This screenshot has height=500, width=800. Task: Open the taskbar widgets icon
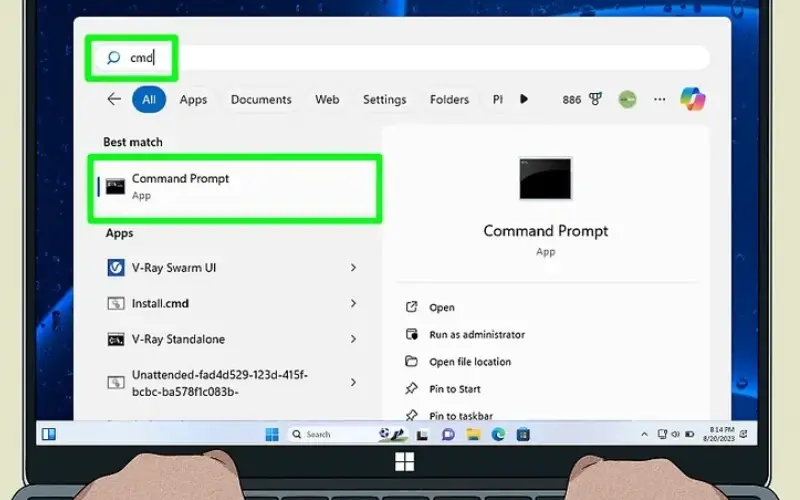(x=49, y=434)
